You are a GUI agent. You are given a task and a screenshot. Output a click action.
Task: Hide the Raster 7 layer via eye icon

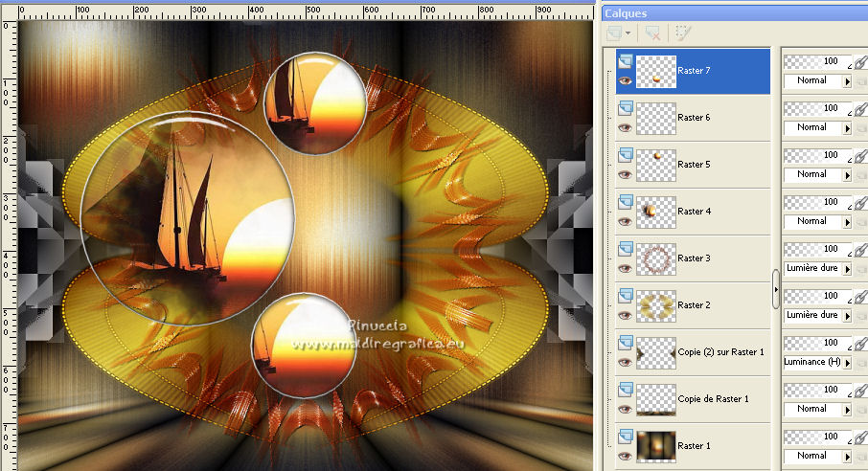click(x=625, y=80)
